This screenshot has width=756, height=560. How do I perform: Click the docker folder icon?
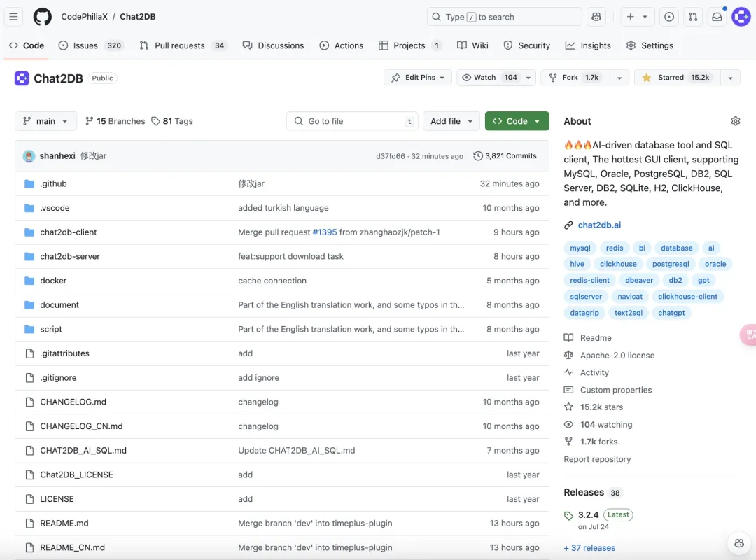29,281
